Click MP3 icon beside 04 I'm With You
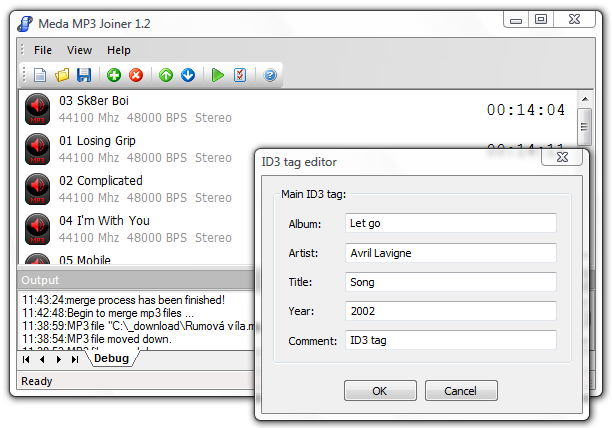 coord(37,229)
